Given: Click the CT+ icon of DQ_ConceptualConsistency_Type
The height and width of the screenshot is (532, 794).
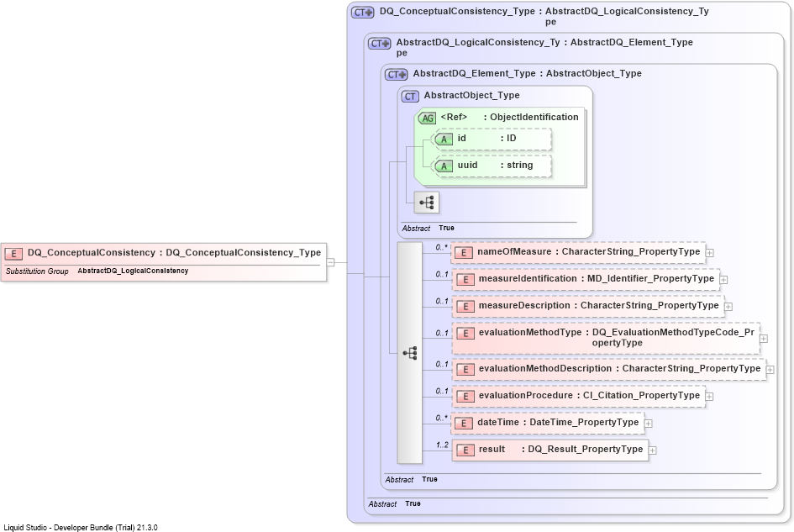Looking at the screenshot, I should (x=363, y=13).
